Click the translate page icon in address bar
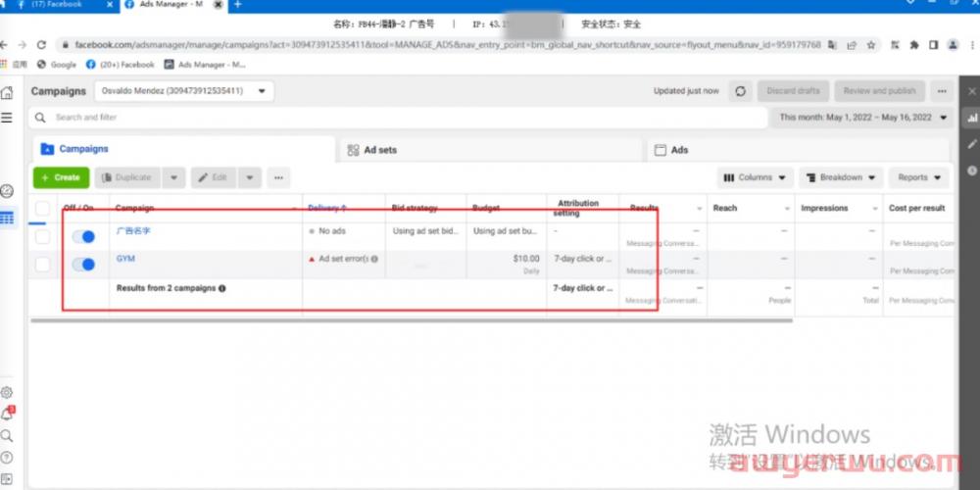 click(x=832, y=45)
